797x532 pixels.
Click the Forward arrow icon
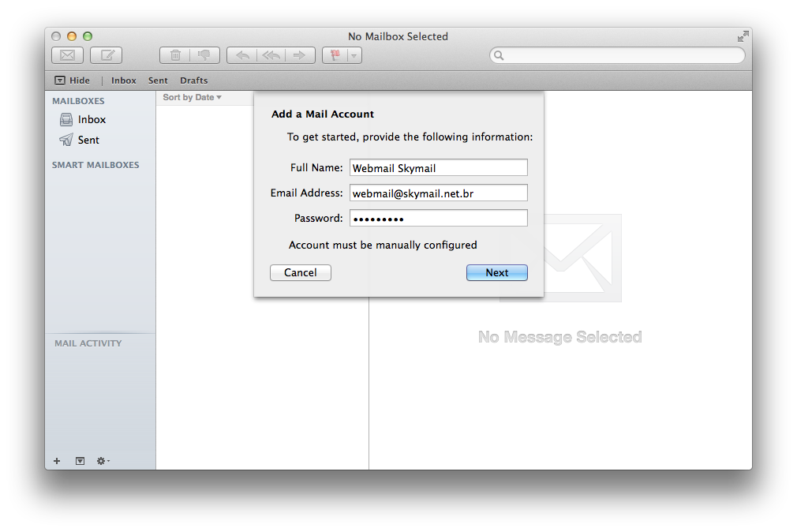click(299, 55)
